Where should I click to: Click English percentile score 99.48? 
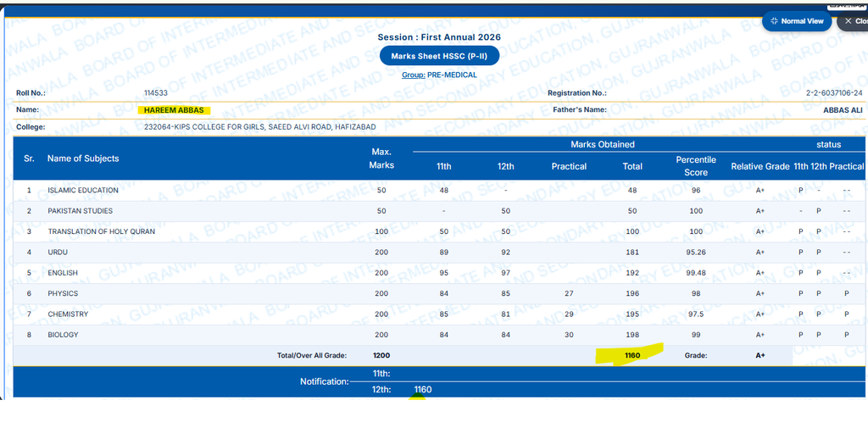696,273
